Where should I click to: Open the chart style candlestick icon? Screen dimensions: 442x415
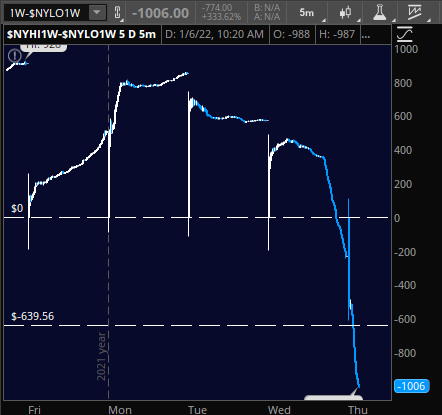click(x=345, y=13)
